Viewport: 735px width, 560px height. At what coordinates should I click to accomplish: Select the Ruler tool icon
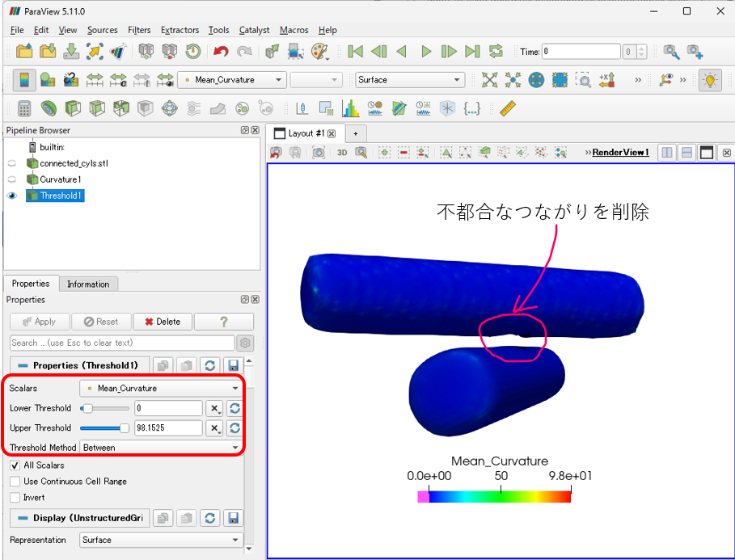(x=507, y=108)
